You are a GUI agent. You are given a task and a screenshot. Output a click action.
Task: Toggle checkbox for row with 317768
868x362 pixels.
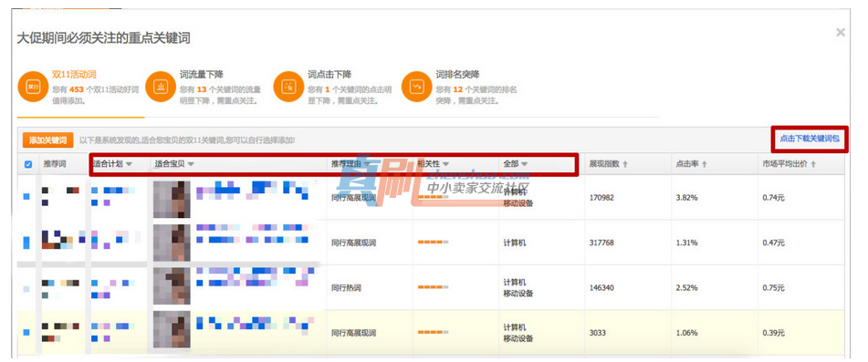pyautogui.click(x=26, y=243)
